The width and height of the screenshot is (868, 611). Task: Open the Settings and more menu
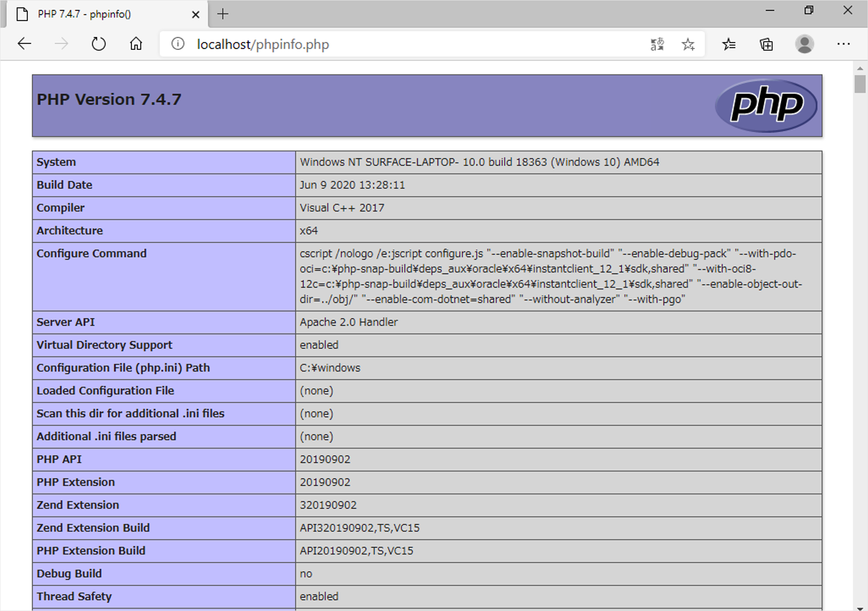point(843,44)
